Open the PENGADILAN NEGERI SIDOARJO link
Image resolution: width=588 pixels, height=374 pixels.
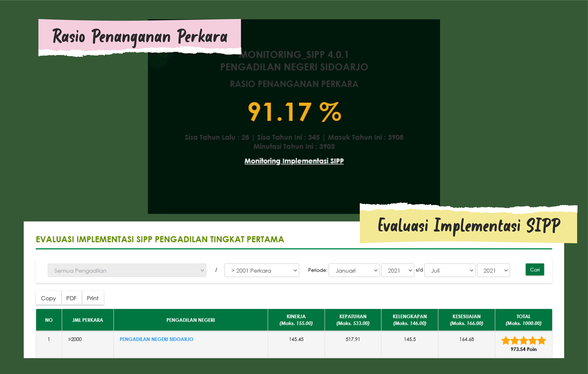point(156,339)
